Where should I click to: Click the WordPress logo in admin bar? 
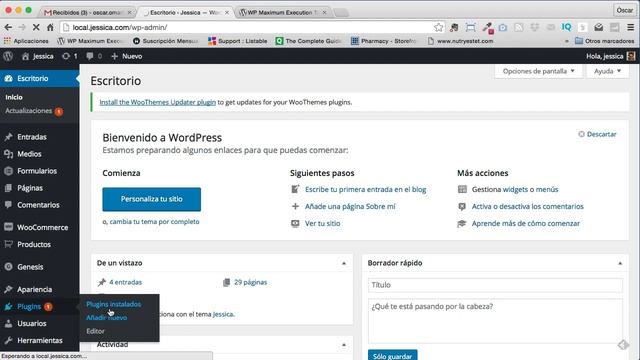[8, 56]
